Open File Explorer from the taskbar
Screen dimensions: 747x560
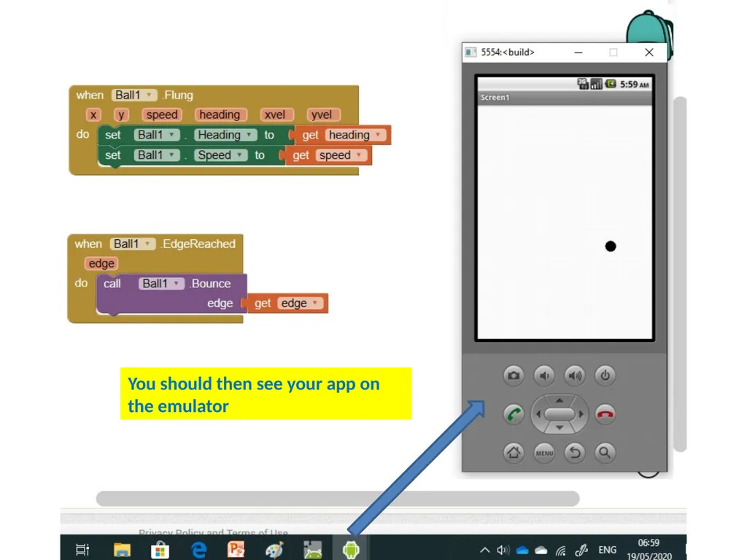tap(122, 550)
